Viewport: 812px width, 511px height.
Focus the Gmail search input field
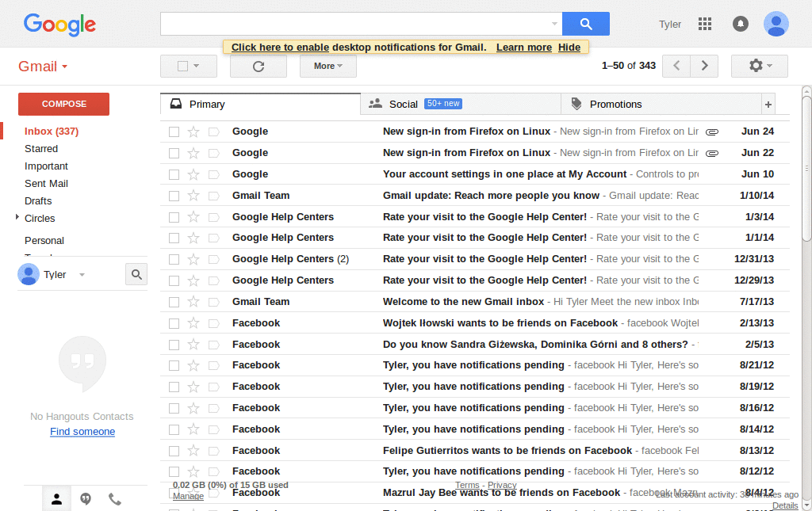tap(355, 24)
